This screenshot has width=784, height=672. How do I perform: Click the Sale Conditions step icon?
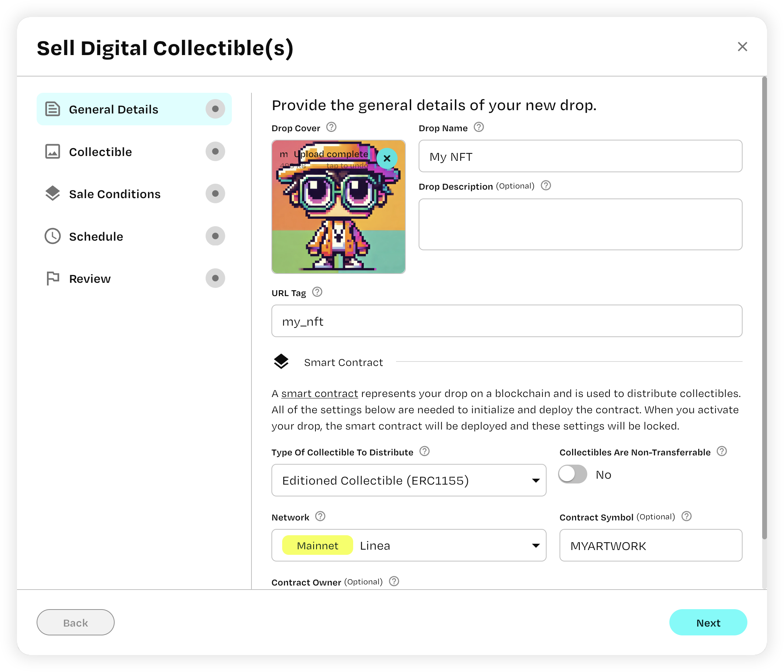pyautogui.click(x=53, y=194)
